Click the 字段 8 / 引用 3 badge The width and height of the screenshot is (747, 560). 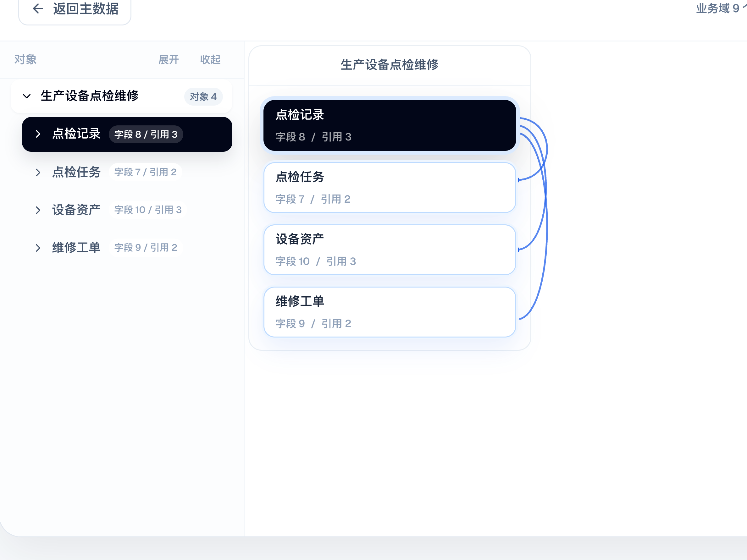click(x=146, y=135)
